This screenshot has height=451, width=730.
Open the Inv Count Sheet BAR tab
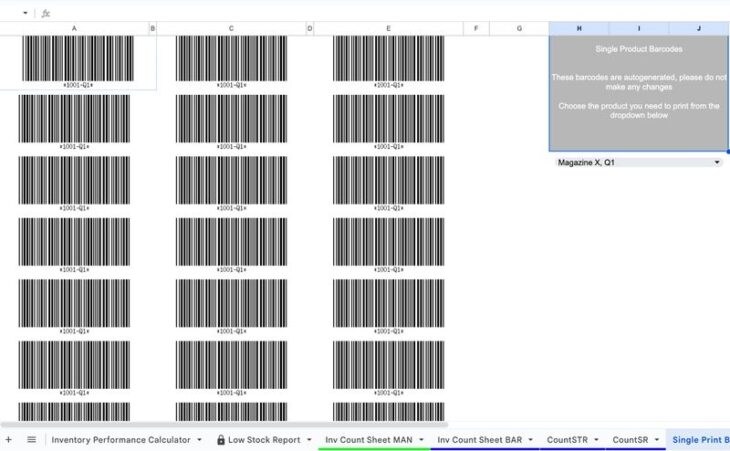[479, 440]
